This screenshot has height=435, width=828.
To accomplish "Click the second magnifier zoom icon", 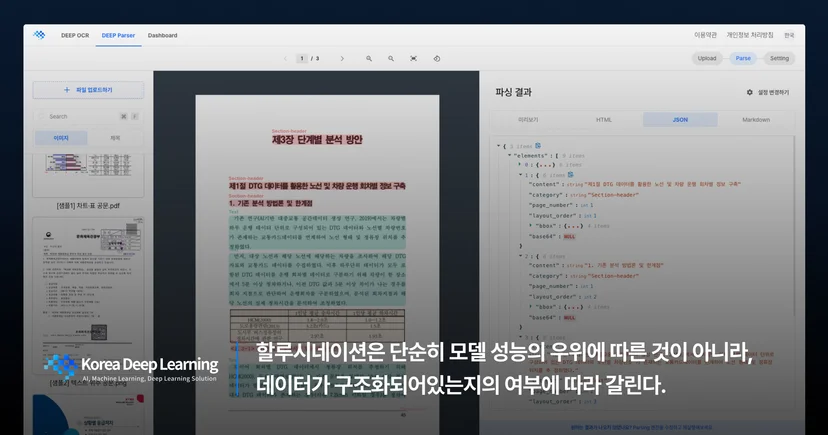I will click(391, 59).
